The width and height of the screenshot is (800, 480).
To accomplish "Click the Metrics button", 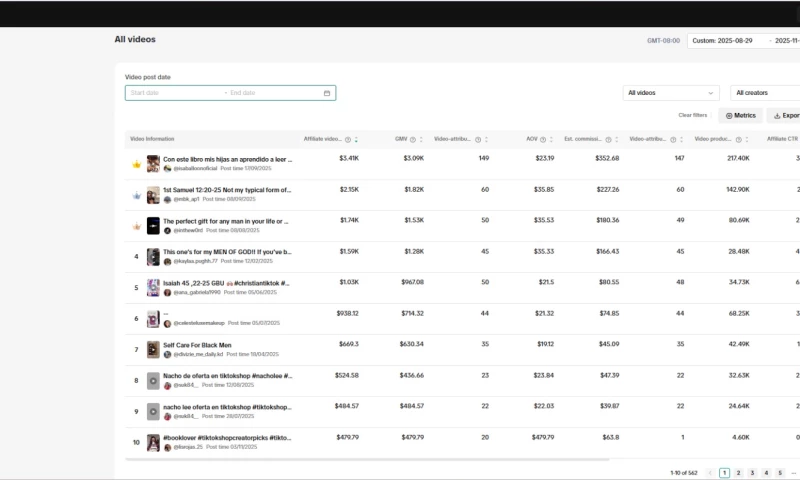I will 740,116.
